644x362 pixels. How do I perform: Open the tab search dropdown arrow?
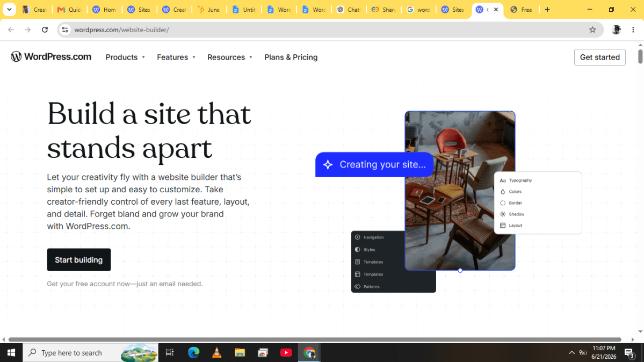tap(9, 10)
